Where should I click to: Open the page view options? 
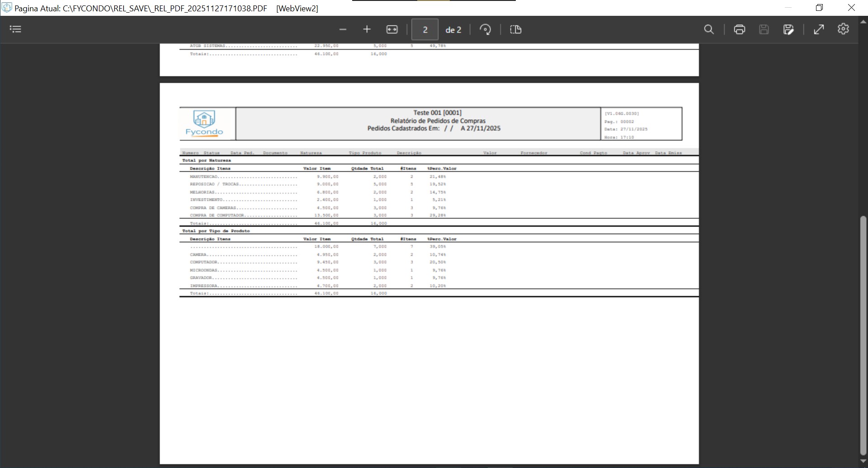click(x=516, y=29)
